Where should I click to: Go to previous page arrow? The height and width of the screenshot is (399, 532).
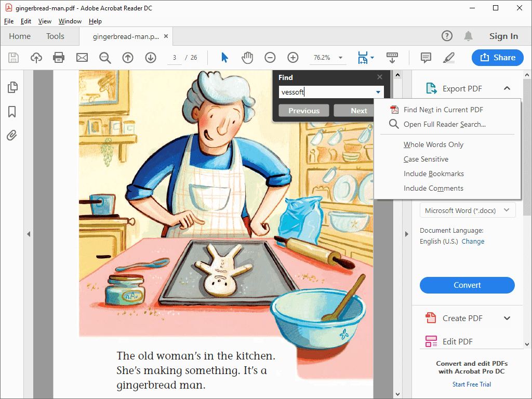128,58
